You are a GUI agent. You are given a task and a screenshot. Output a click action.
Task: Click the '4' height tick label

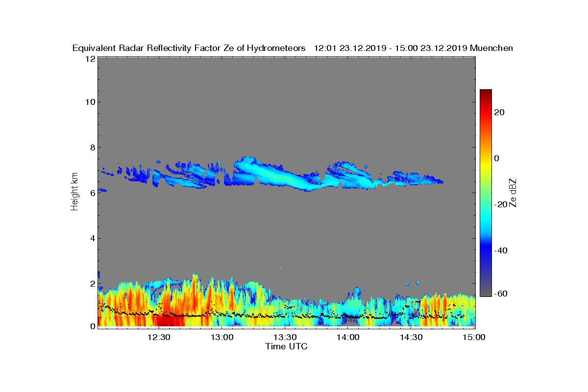tap(92, 238)
